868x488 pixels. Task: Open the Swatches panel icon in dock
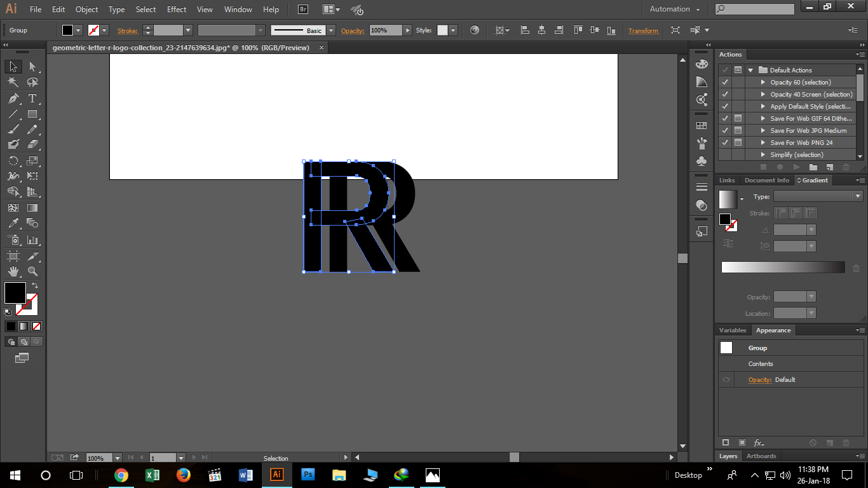pyautogui.click(x=702, y=126)
